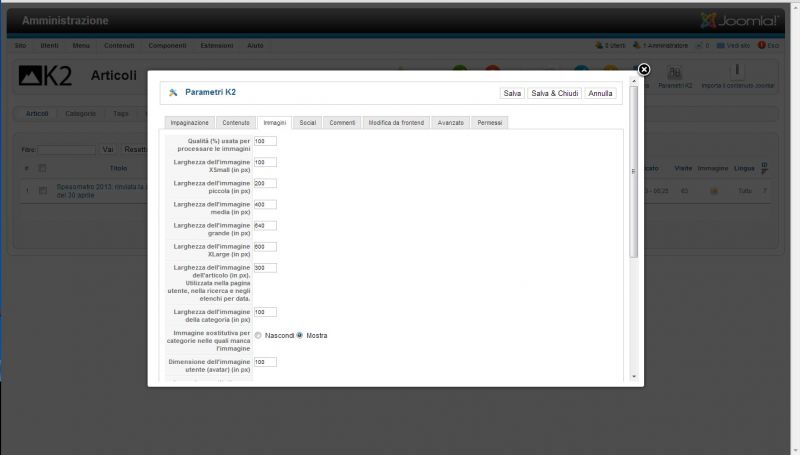
Task: Open Parametri K2 toolbar icon behind the dialog
Action: [674, 77]
